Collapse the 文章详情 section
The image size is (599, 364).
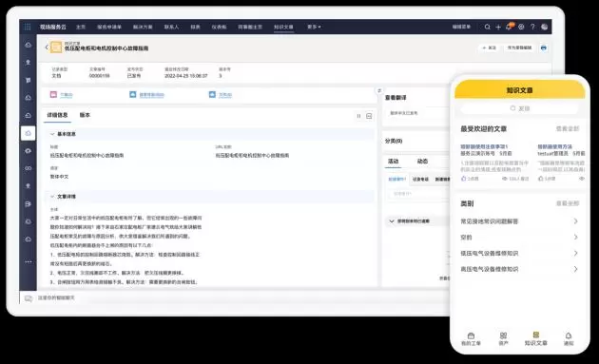52,197
